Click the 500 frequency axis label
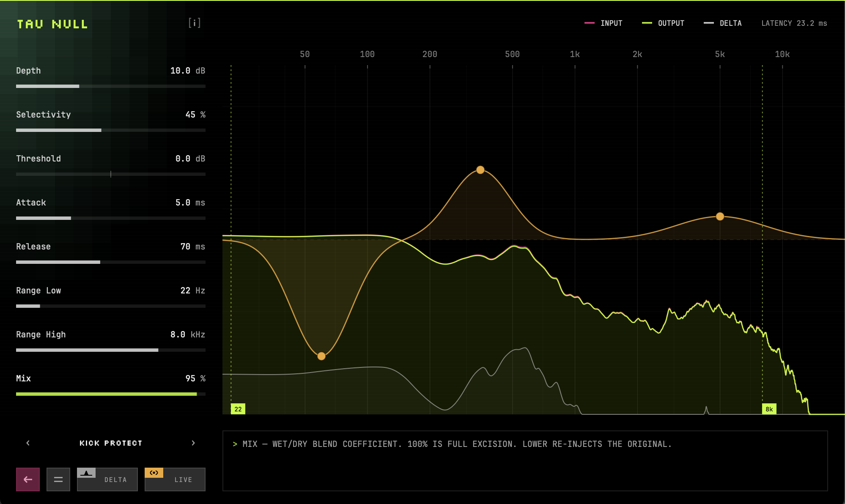This screenshot has height=504, width=845. coord(512,54)
